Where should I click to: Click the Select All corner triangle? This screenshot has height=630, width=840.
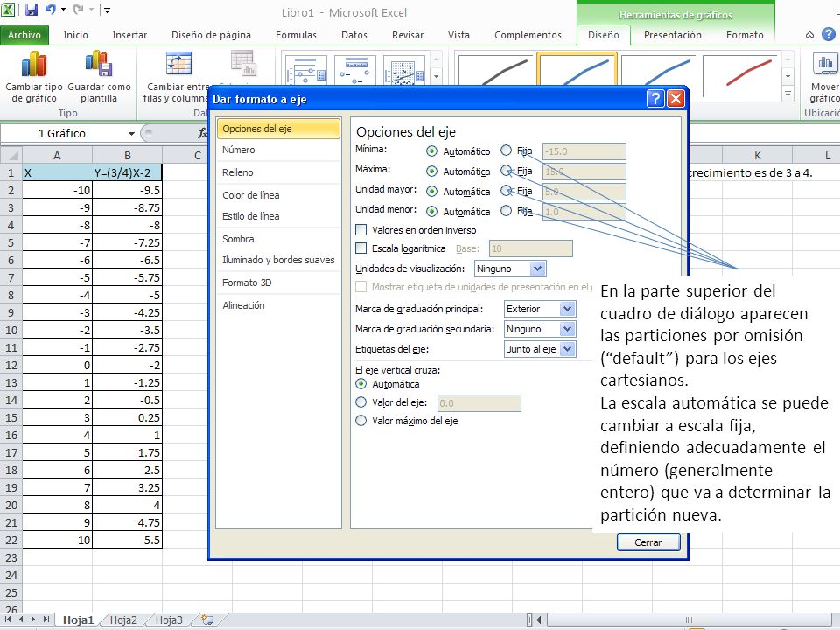tap(11, 156)
